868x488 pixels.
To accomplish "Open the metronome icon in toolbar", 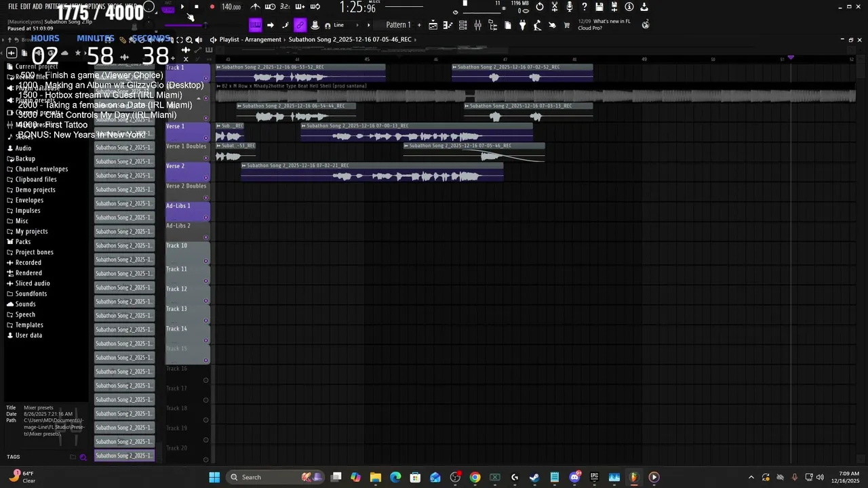I will [x=255, y=7].
